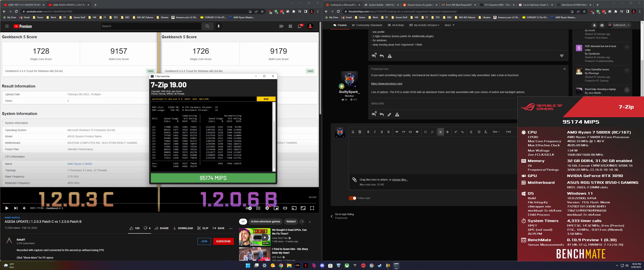644x270 pixels.
Task: Like the YouTube video
Action: pyautogui.click(x=134, y=228)
